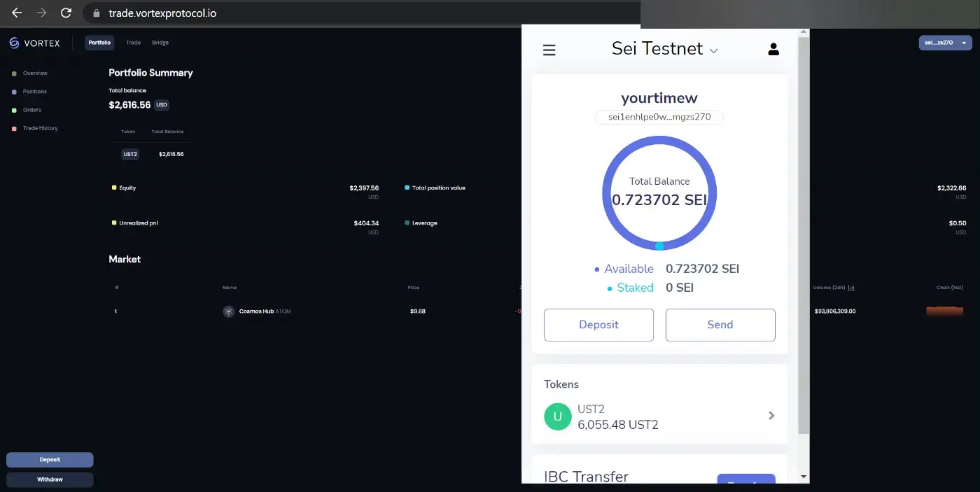Screen dimensions: 980x492
Task: Click the address bar lock icon
Action: coord(97,13)
